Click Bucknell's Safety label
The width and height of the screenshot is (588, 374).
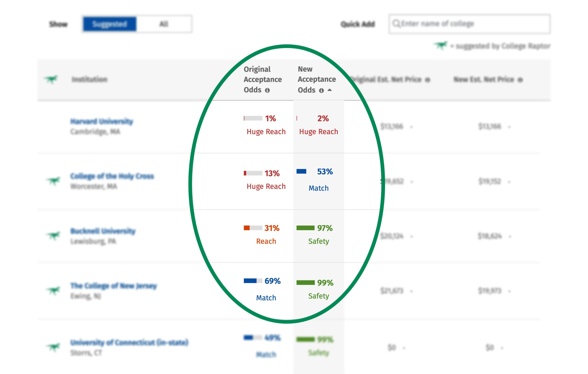(319, 241)
